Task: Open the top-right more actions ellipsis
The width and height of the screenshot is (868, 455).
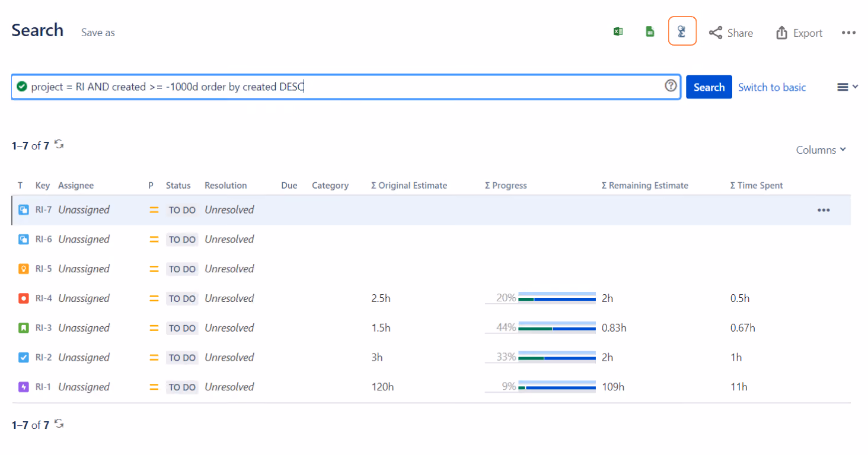Action: click(848, 33)
